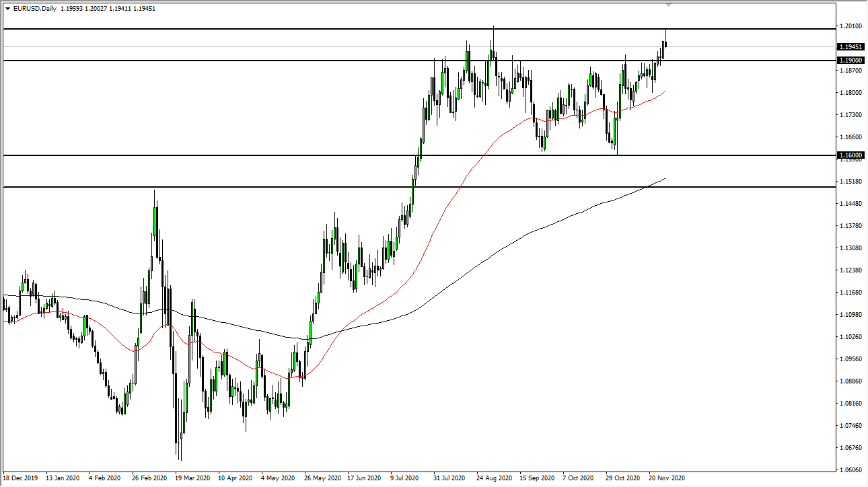Click the latest breakout candle at right edge
The height and width of the screenshot is (487, 868).
665,44
